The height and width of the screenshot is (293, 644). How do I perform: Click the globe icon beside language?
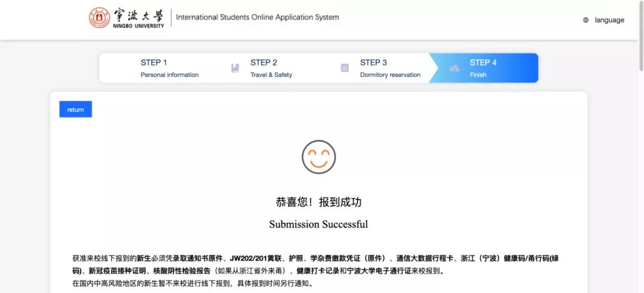[586, 20]
